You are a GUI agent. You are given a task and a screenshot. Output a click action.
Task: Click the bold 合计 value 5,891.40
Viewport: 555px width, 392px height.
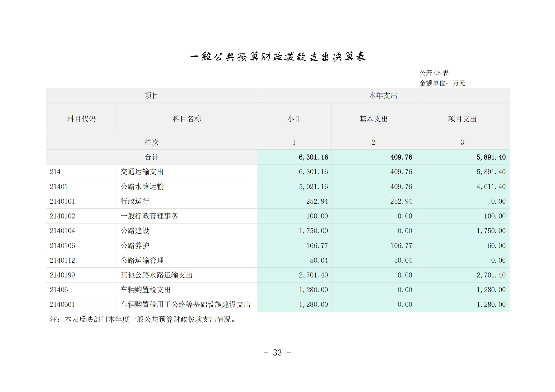point(491,157)
